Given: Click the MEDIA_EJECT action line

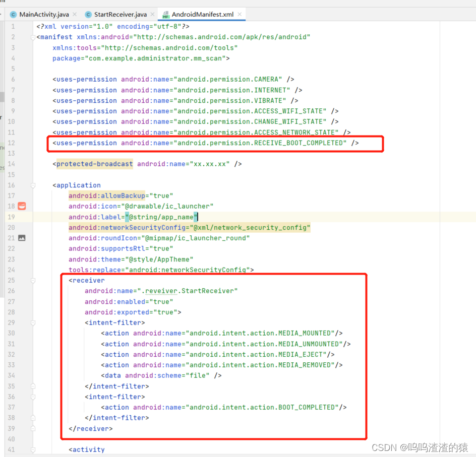Looking at the screenshot, I should tap(218, 355).
